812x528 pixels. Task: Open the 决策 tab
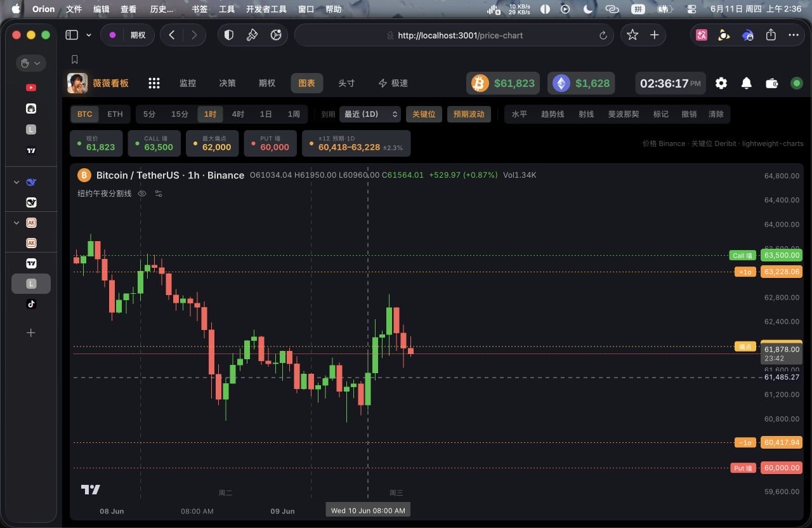227,83
